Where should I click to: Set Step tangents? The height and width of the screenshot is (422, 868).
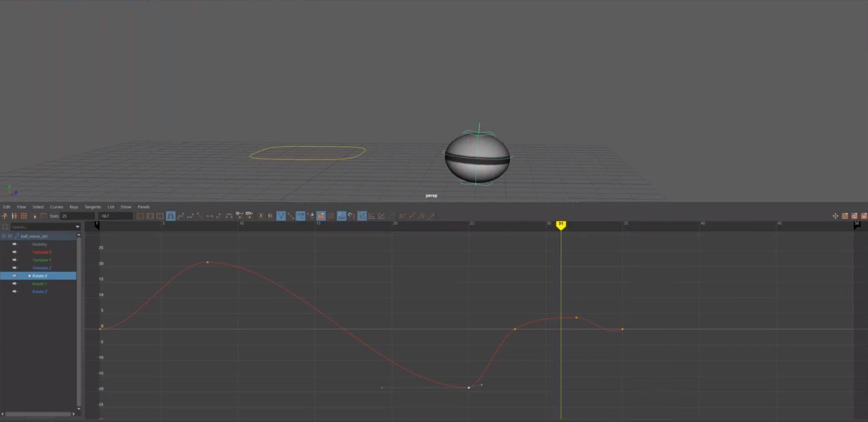point(219,216)
